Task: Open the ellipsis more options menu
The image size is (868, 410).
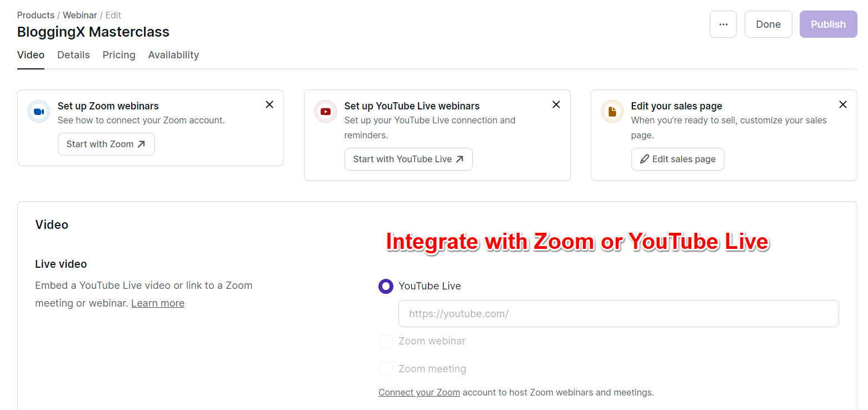Action: (723, 24)
